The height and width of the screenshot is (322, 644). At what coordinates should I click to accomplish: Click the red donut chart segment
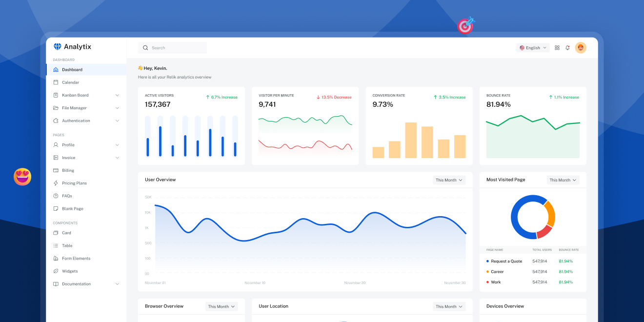pyautogui.click(x=543, y=232)
